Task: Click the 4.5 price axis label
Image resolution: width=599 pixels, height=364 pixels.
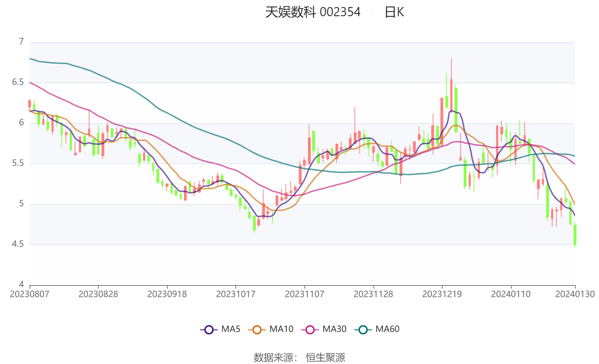Action: (18, 244)
